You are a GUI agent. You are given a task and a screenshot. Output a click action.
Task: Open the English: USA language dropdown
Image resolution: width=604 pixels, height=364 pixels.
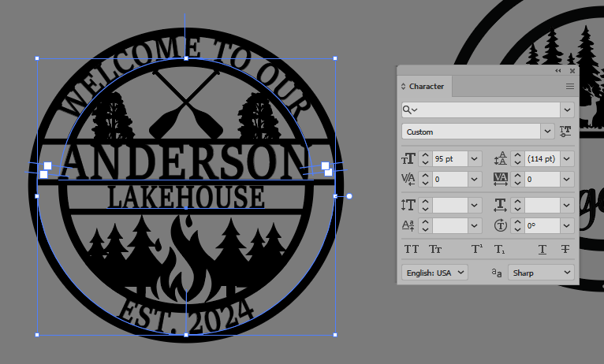pos(434,273)
